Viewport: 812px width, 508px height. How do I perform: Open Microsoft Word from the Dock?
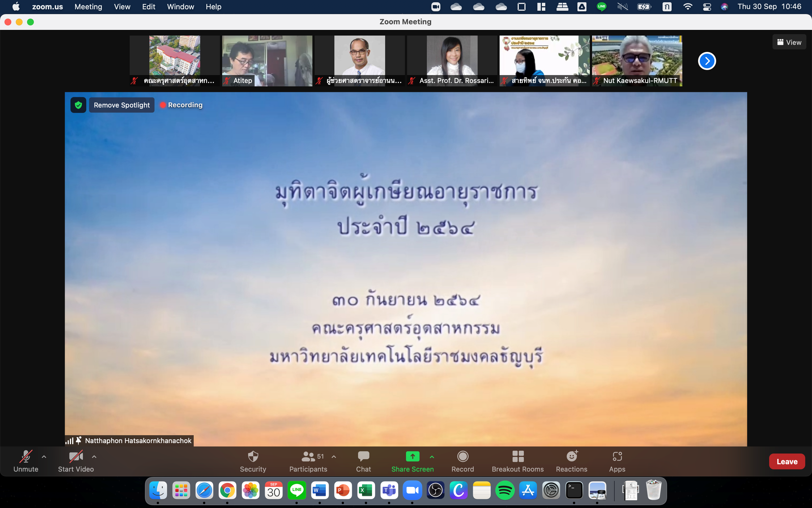[319, 491]
